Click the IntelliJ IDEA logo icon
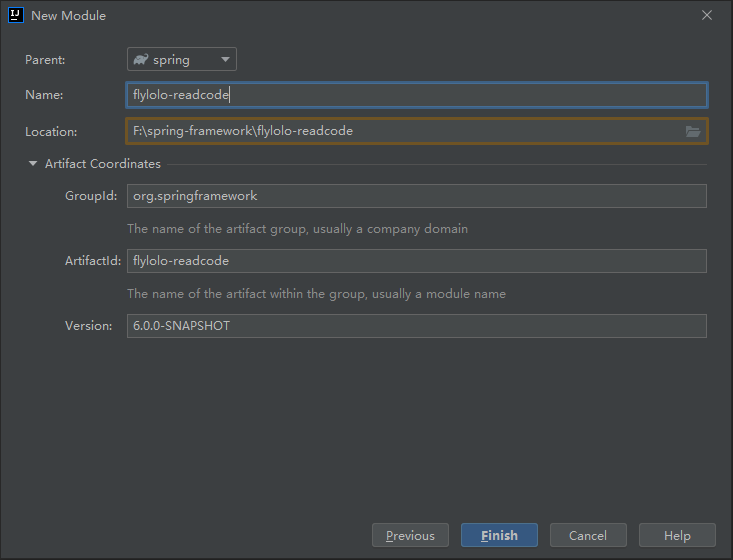Image resolution: width=733 pixels, height=560 pixels. click(16, 15)
